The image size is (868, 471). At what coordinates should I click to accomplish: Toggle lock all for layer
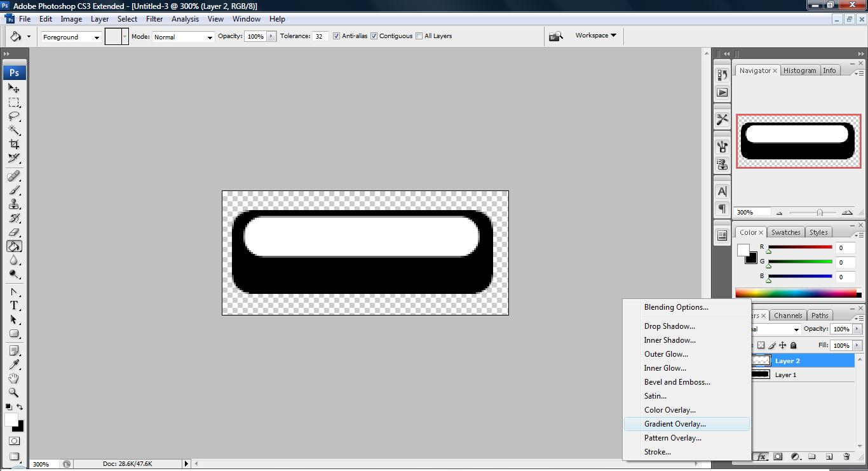pos(793,345)
